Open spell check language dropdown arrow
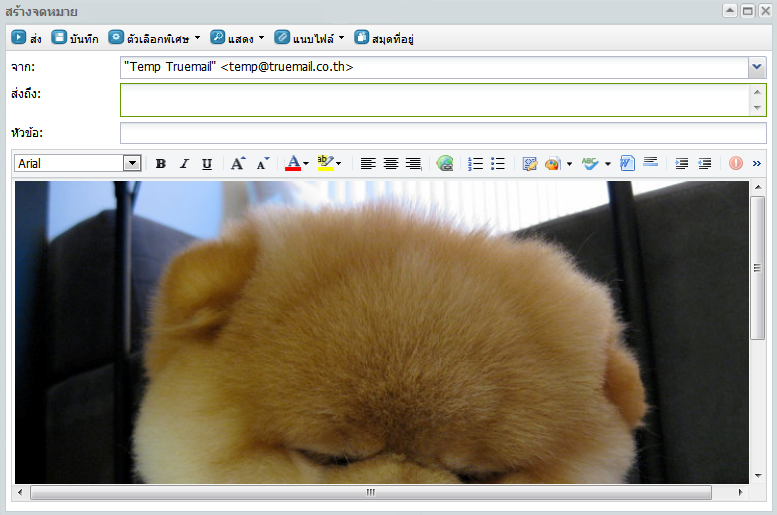This screenshot has width=777, height=515. 608,164
